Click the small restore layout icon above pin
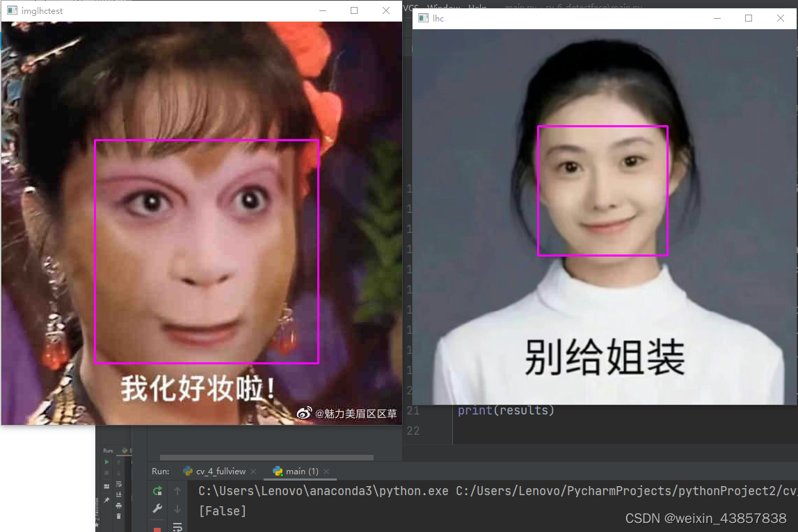The width and height of the screenshot is (798, 532). (107, 486)
